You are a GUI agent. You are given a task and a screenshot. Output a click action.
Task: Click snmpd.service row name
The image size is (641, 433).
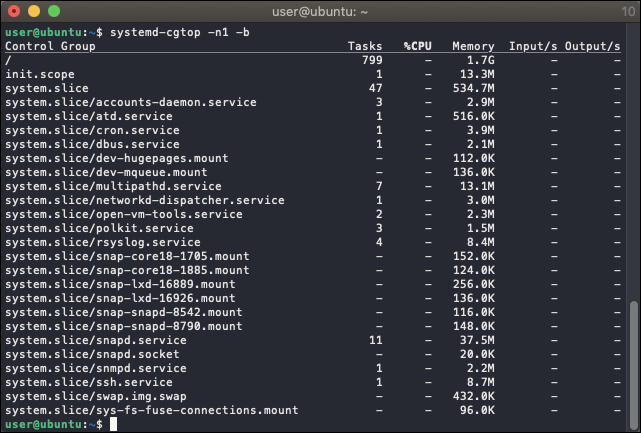(96, 368)
